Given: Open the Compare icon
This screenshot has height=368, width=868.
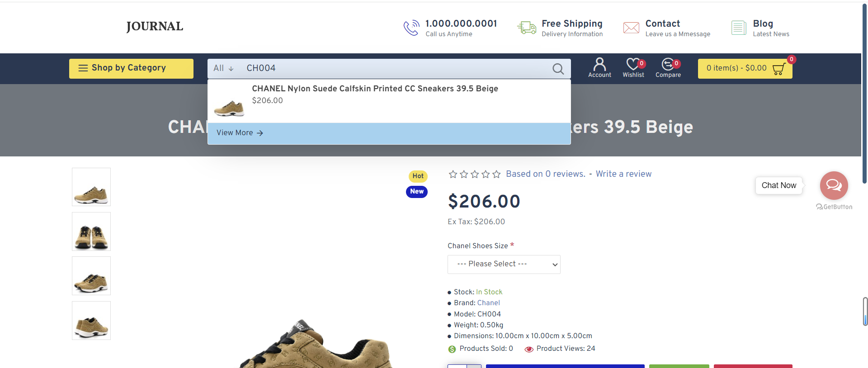Looking at the screenshot, I should pyautogui.click(x=668, y=68).
